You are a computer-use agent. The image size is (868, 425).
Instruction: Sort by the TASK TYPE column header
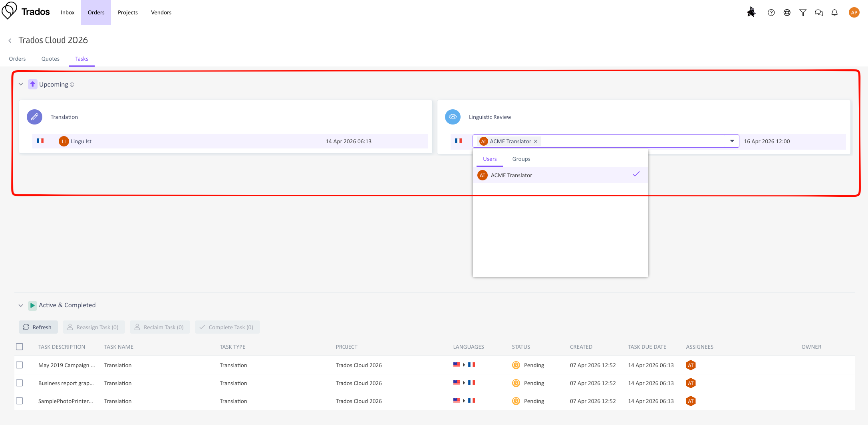pos(232,347)
